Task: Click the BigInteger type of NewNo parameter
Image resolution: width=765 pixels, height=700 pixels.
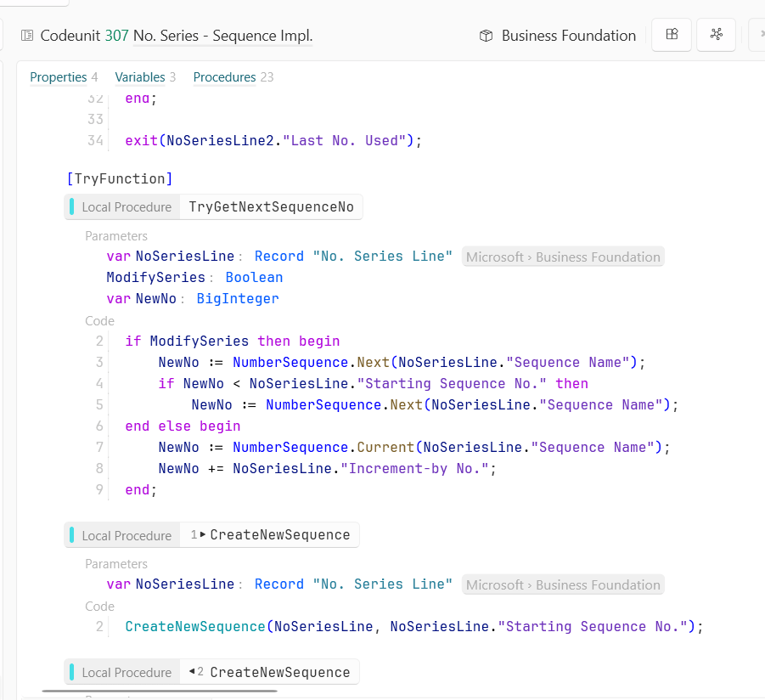Action: [238, 299]
